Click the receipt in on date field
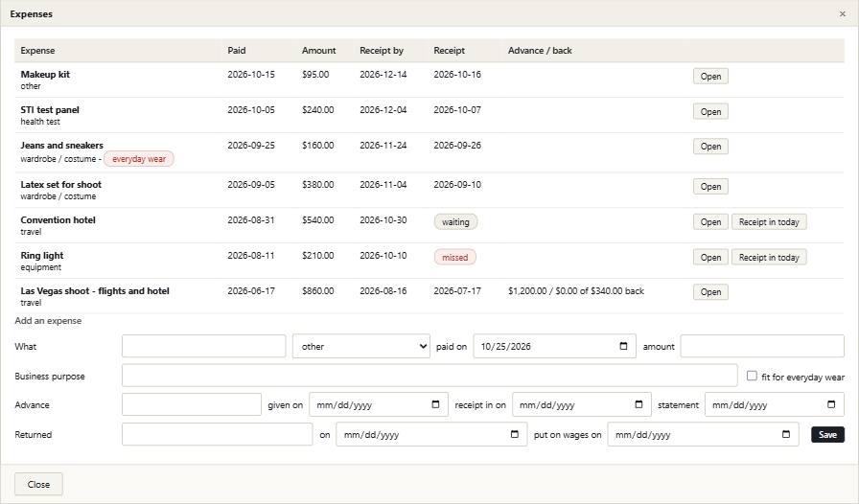 point(582,405)
